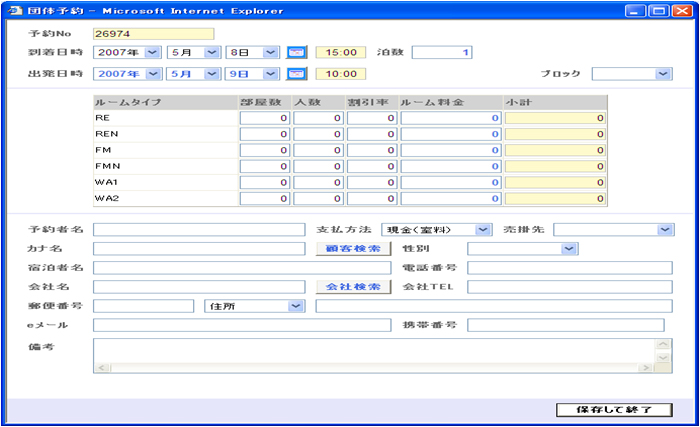This screenshot has height=427, width=700.
Task: Click the ルームタイプ column header
Action: point(166,102)
